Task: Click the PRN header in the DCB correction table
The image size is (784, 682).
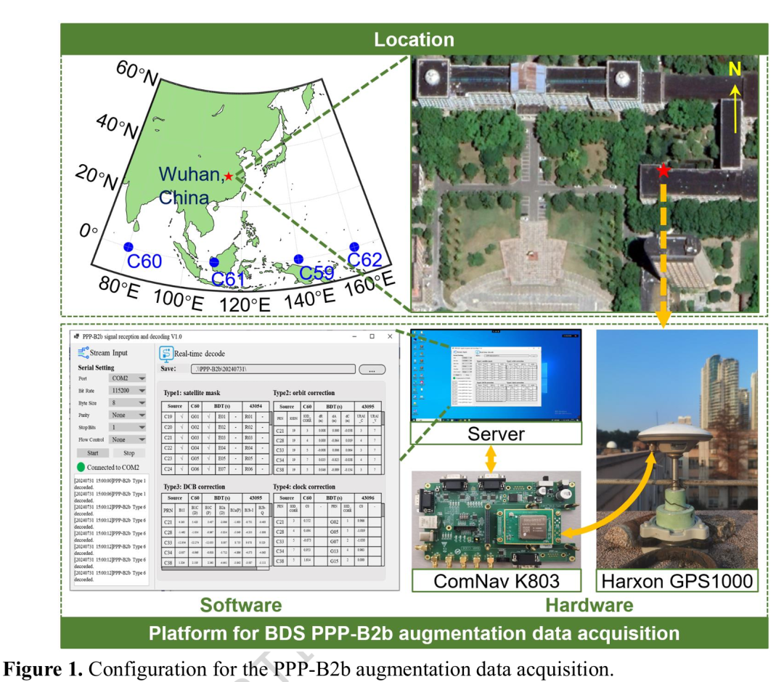Action: (168, 510)
